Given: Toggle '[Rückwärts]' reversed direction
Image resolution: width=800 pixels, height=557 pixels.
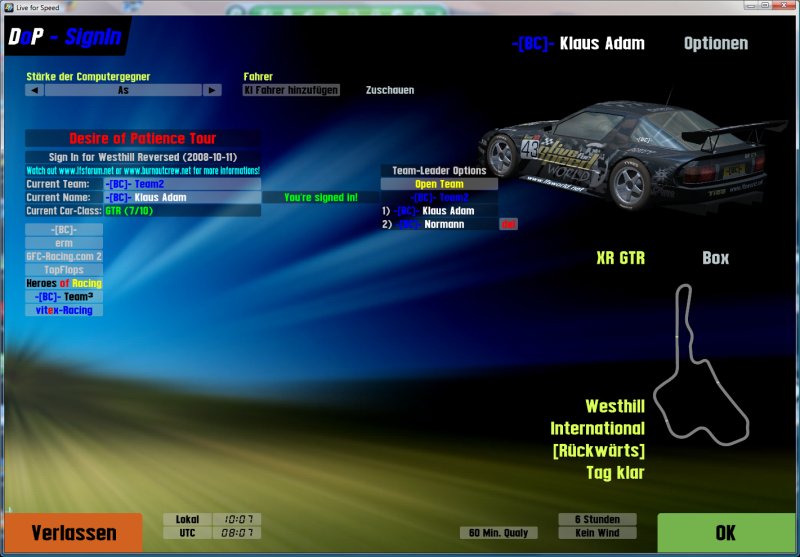Looking at the screenshot, I should click(x=599, y=450).
